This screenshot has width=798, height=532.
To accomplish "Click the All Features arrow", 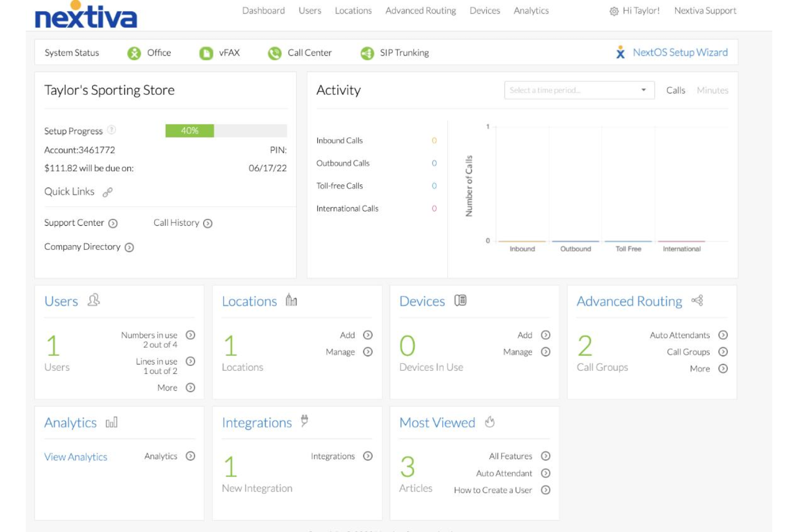I will point(546,456).
